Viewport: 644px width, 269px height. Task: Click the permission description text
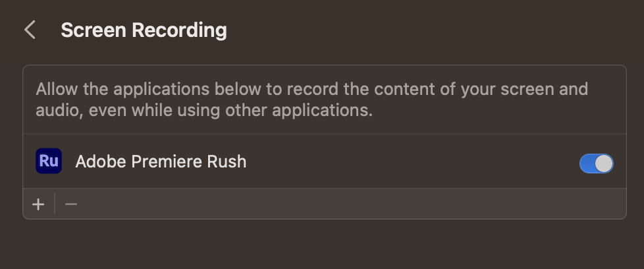point(311,100)
